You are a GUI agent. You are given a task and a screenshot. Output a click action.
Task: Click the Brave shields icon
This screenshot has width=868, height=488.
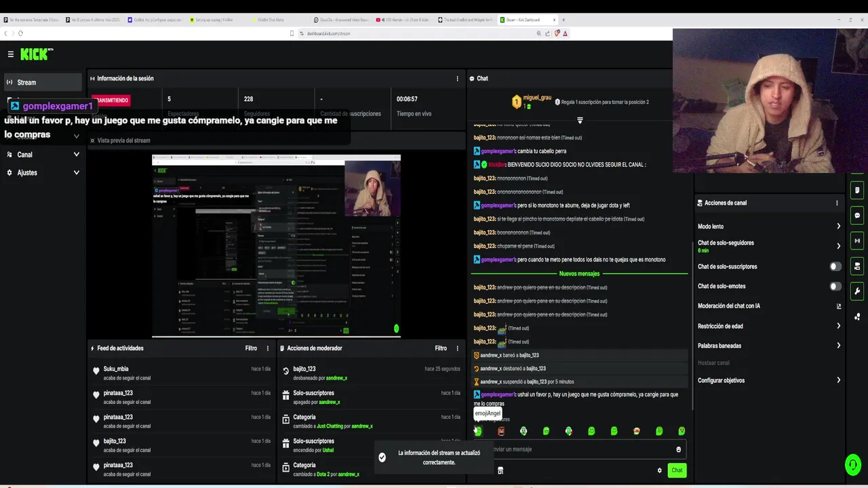tap(557, 33)
